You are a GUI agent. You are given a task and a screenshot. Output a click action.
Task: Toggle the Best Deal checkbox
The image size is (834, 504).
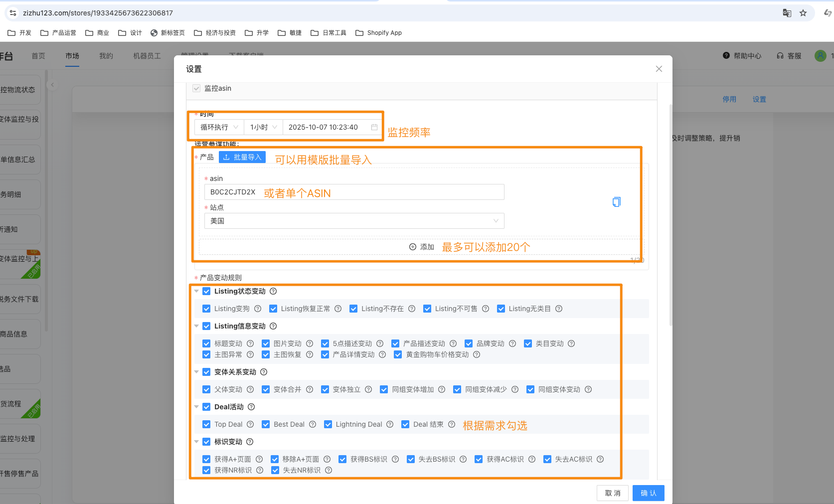[x=266, y=424]
